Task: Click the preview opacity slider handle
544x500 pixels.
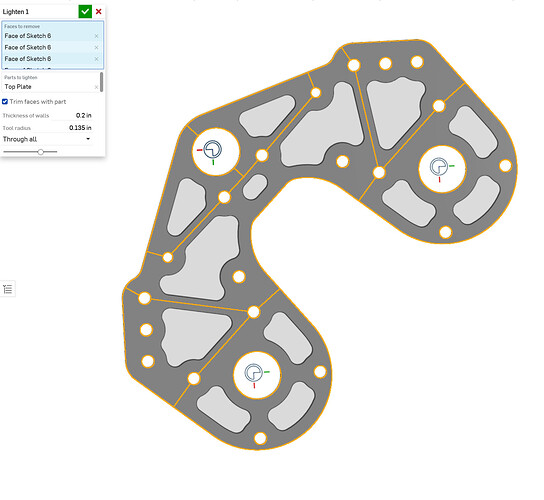Action: click(41, 152)
